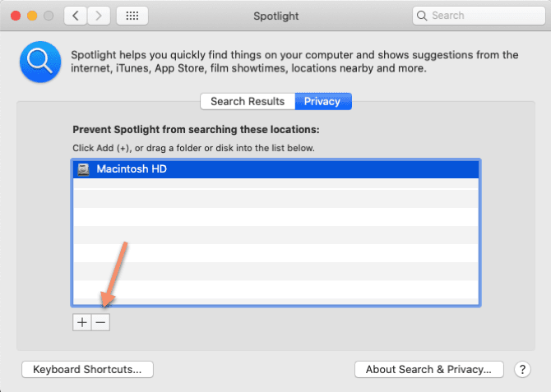The width and height of the screenshot is (551, 392).
Task: Click the magnifier icon in the search field
Action: (x=422, y=16)
